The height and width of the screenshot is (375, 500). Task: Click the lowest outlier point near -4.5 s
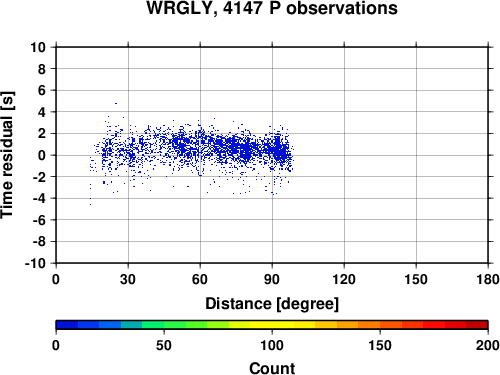click(x=90, y=204)
